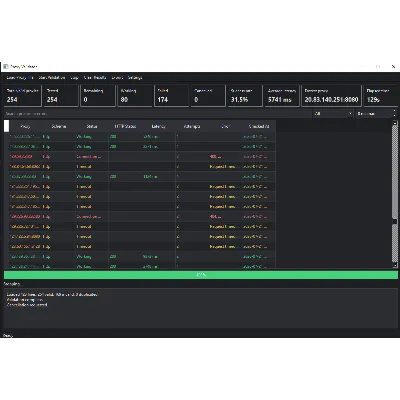Click the search filter input field
The image size is (400, 400).
click(x=157, y=114)
